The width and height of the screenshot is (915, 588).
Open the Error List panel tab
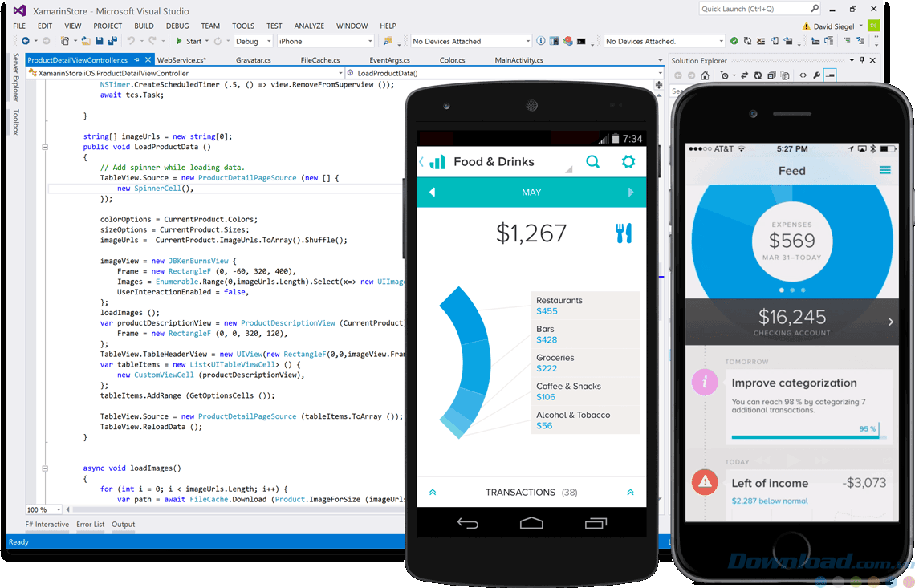click(91, 525)
